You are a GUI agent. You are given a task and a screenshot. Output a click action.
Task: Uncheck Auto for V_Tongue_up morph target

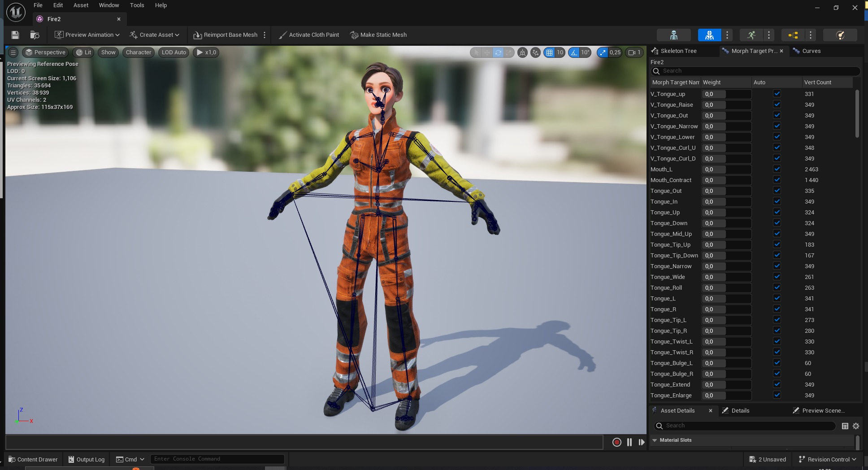tap(777, 94)
